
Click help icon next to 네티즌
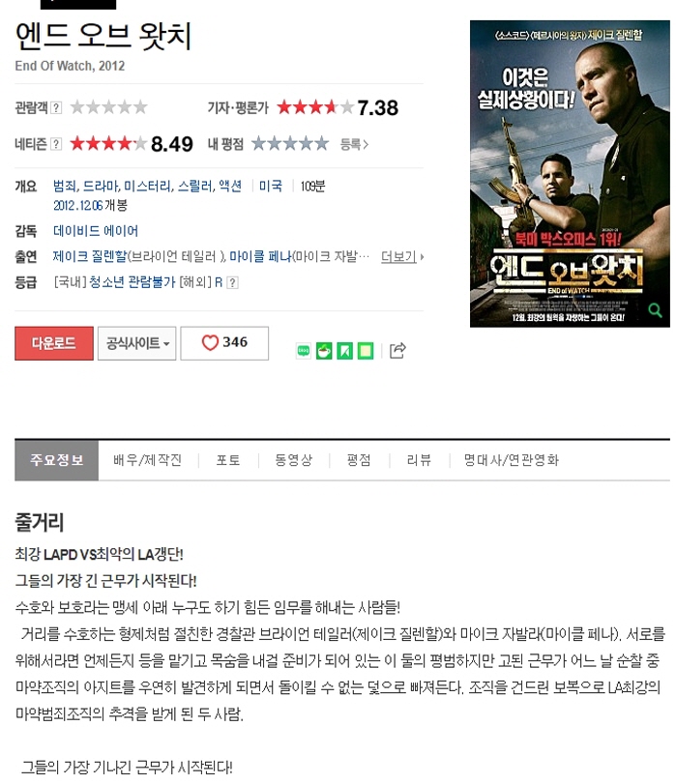pyautogui.click(x=56, y=144)
